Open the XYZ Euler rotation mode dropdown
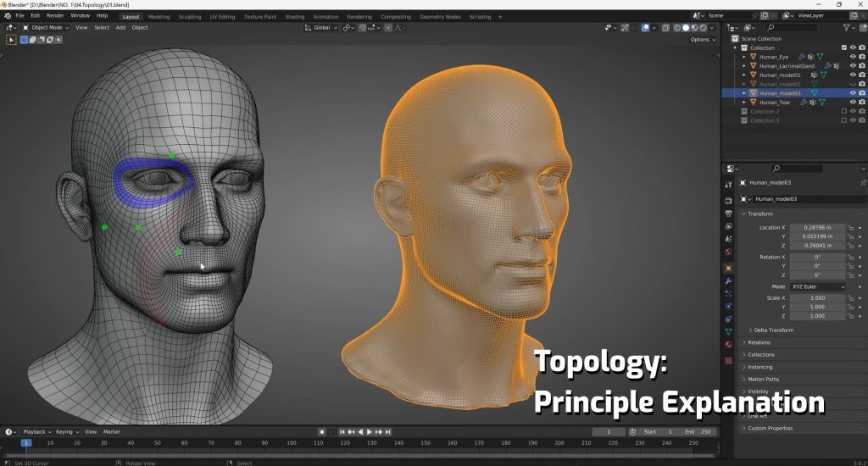This screenshot has height=466, width=868. (x=818, y=286)
